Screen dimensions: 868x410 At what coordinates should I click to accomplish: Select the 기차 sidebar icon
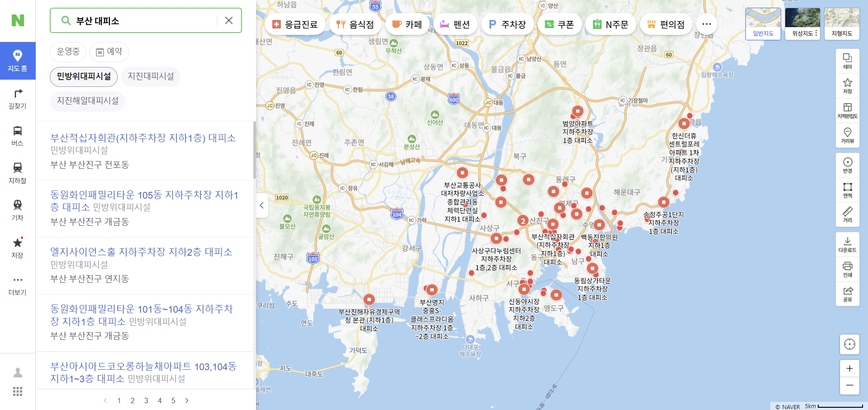(x=18, y=210)
